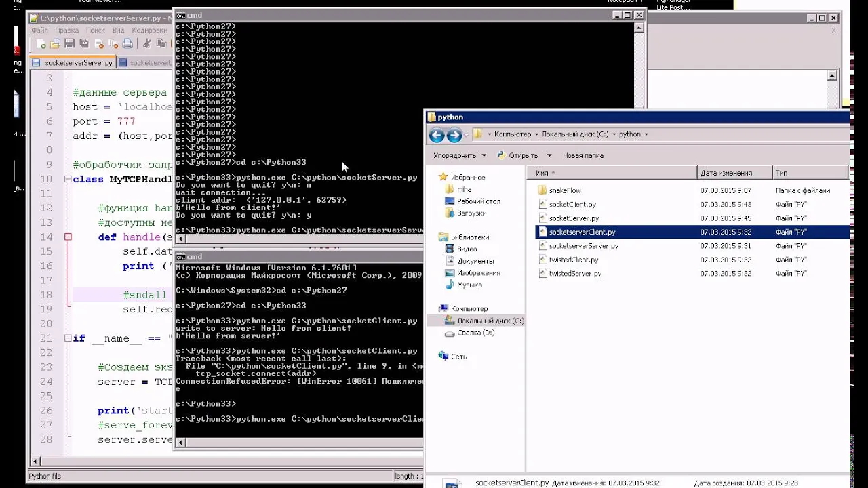The width and height of the screenshot is (868, 488).
Task: Click the Back arrow in the python Explorer window
Action: [437, 135]
